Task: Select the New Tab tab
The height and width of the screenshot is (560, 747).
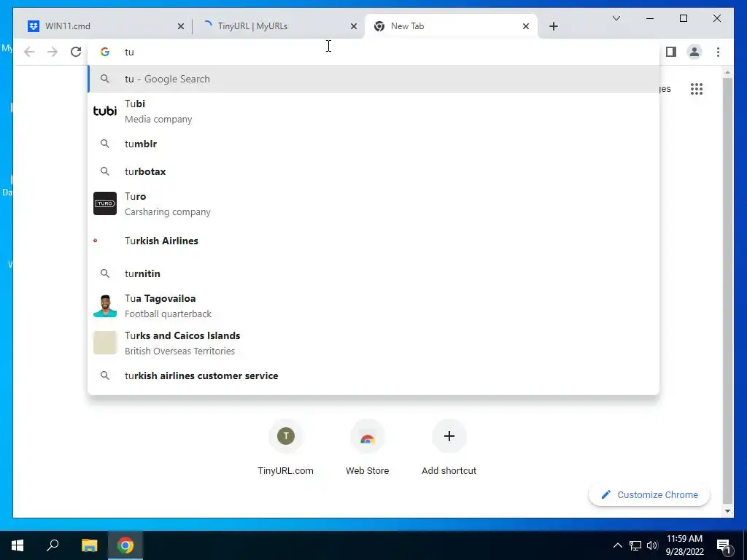Action: pyautogui.click(x=451, y=26)
